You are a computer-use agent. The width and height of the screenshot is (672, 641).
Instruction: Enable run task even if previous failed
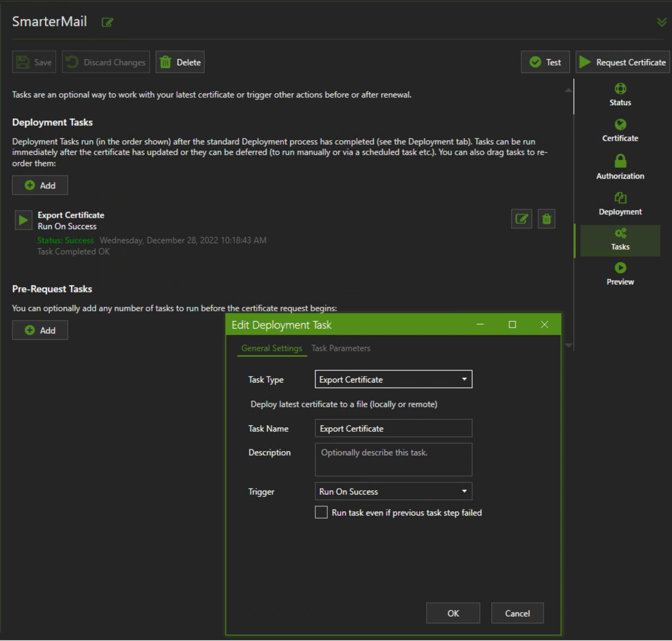321,512
